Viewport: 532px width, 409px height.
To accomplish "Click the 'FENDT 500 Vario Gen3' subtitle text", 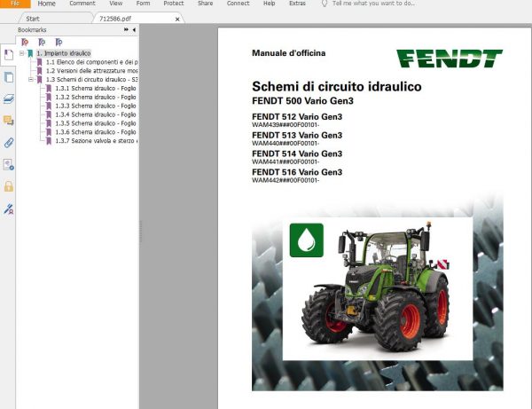I will coord(302,101).
